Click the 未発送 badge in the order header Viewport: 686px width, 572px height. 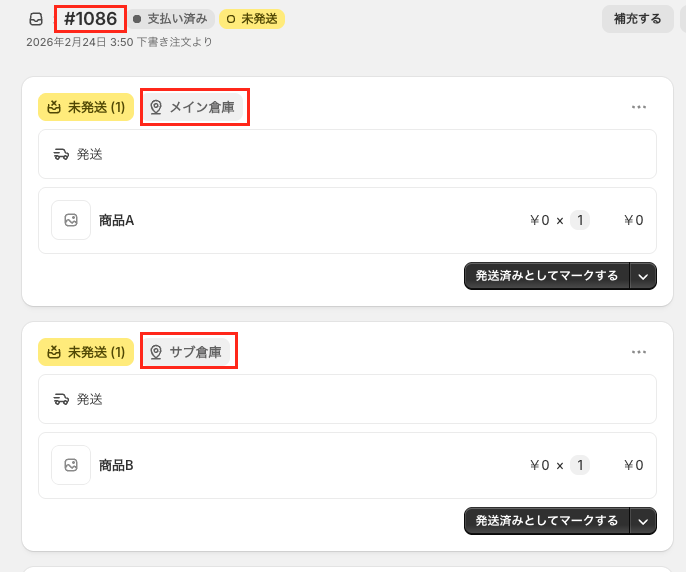(x=252, y=19)
